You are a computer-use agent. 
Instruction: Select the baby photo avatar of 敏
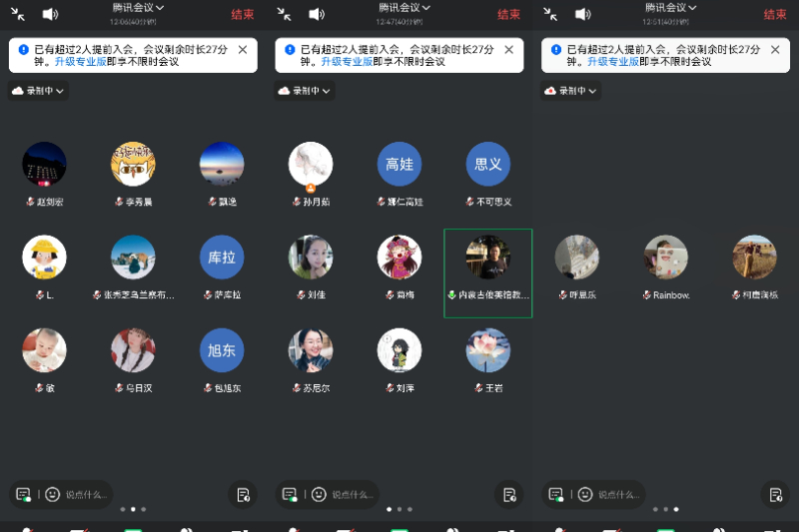(x=44, y=350)
